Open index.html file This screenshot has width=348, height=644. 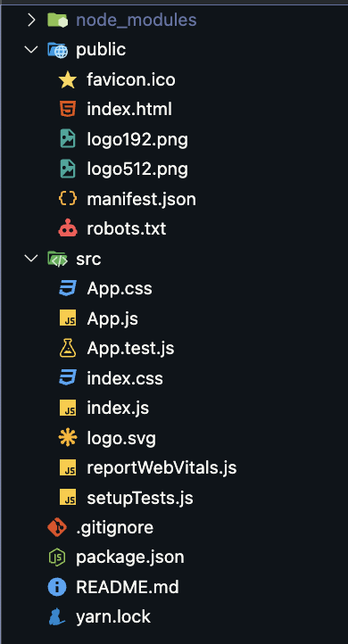point(129,110)
